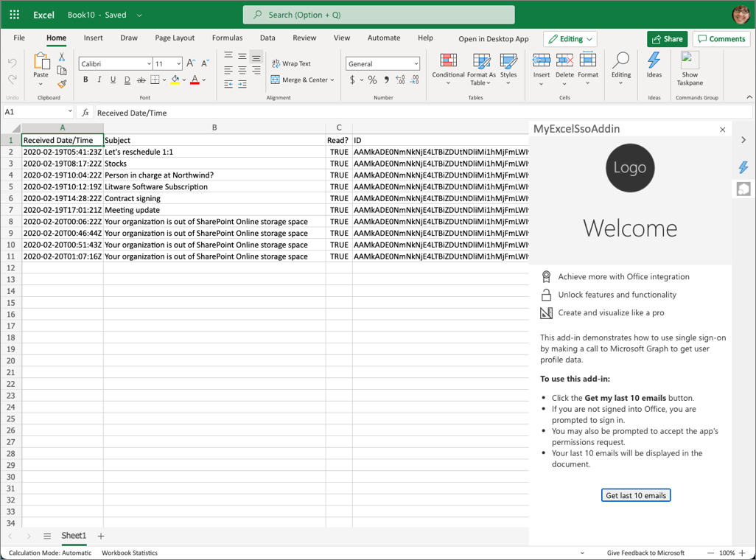Open the fill color dropdown arrow
Viewport: 756px width, 560px height.
[184, 80]
